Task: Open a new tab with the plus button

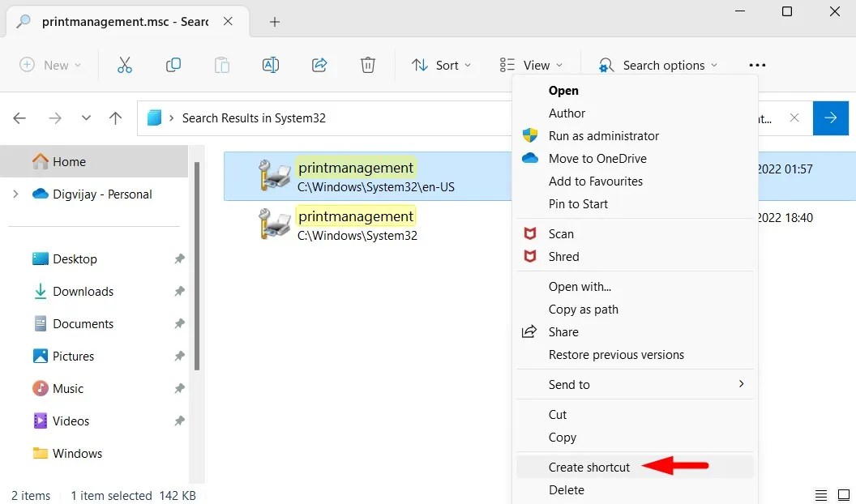Action: point(274,22)
